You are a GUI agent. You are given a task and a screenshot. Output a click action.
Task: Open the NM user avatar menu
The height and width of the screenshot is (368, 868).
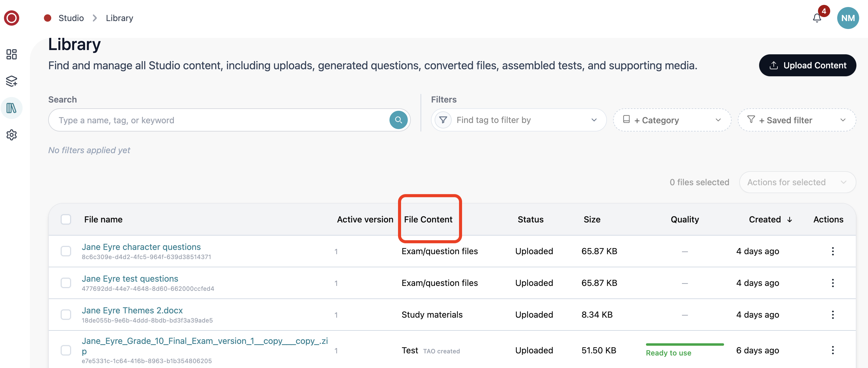tap(848, 18)
